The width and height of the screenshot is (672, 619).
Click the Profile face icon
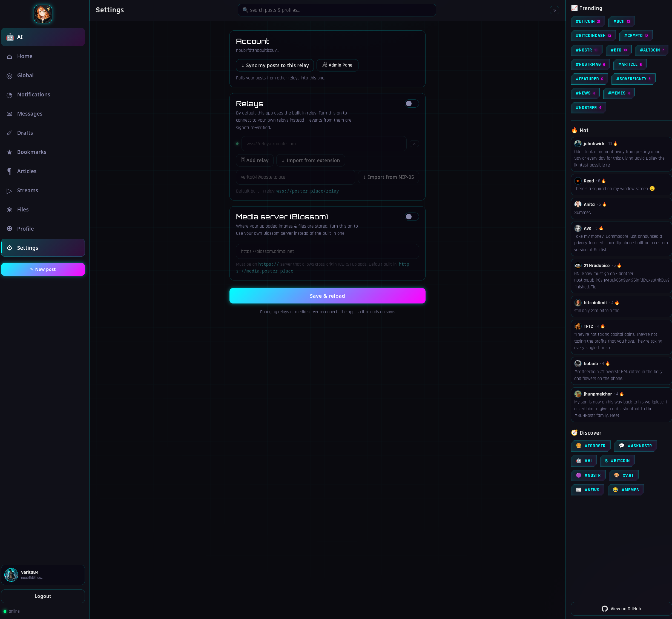tap(9, 229)
